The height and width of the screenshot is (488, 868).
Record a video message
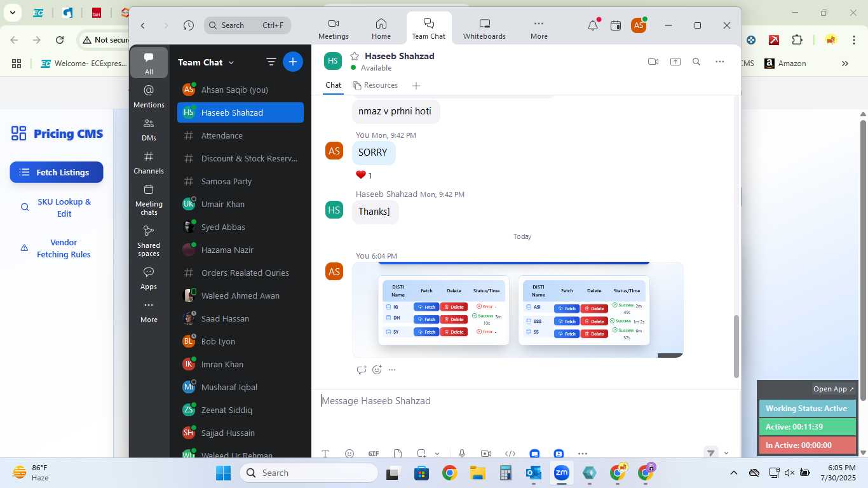(x=486, y=454)
